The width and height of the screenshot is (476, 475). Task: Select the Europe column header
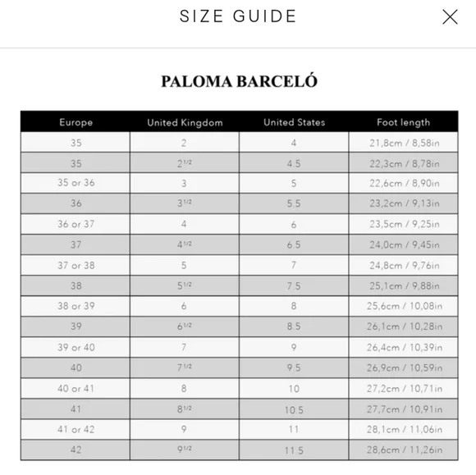point(76,122)
